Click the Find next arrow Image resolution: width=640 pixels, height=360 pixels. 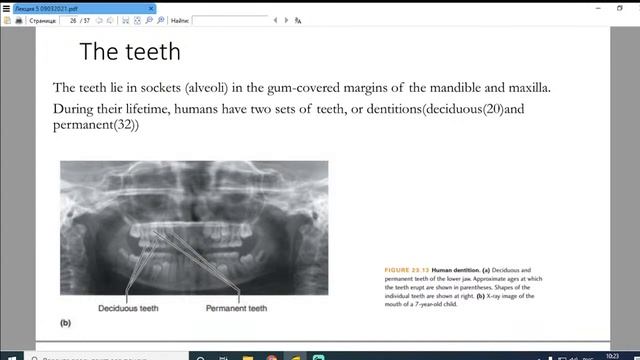286,20
